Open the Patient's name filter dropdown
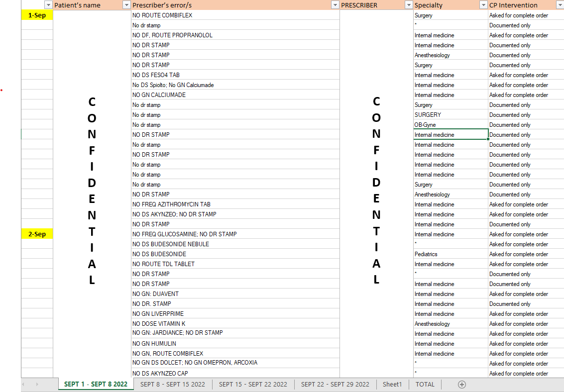This screenshot has width=564, height=392. [x=126, y=5]
